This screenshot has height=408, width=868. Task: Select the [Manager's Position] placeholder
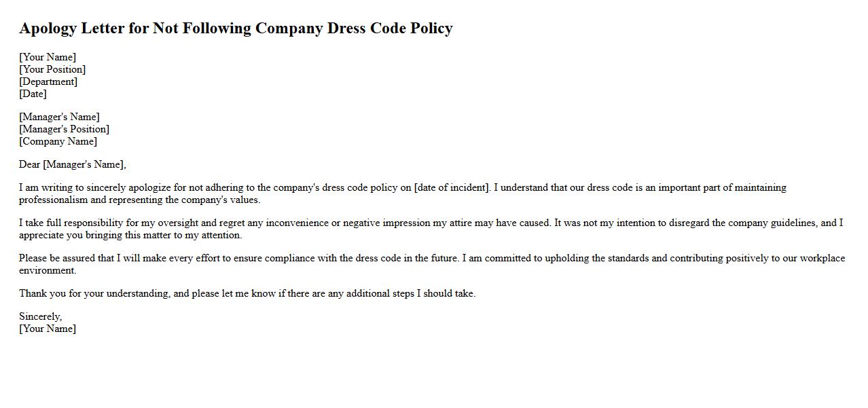64,129
